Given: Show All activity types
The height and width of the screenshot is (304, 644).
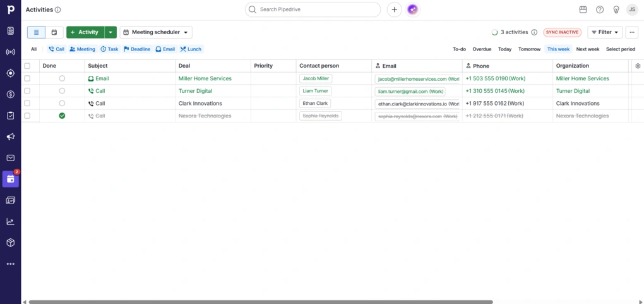Looking at the screenshot, I should coord(33,49).
